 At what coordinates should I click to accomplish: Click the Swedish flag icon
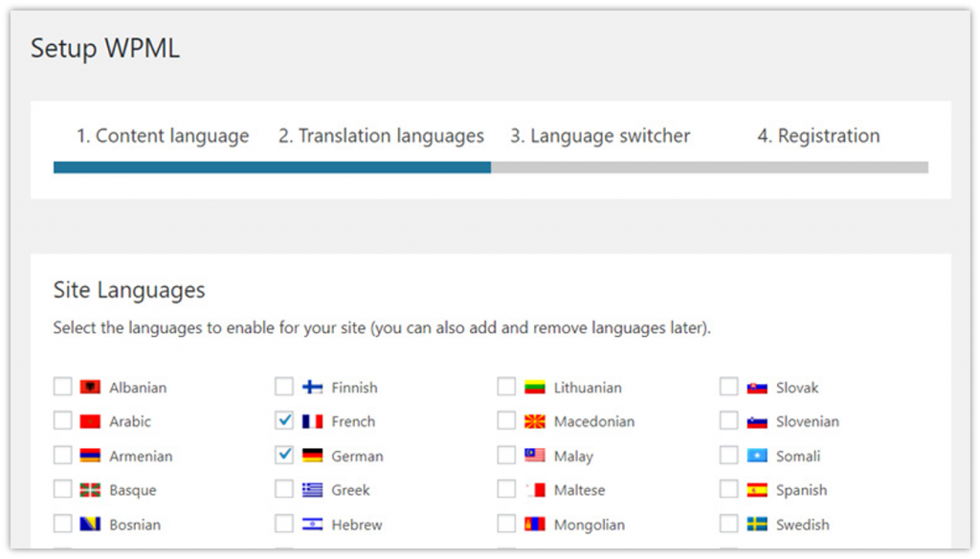click(758, 525)
